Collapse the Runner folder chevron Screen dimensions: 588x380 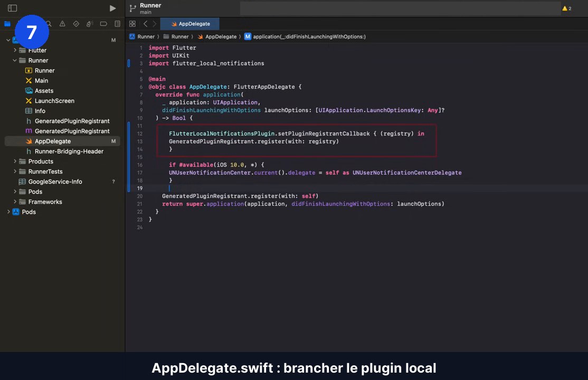coord(15,60)
